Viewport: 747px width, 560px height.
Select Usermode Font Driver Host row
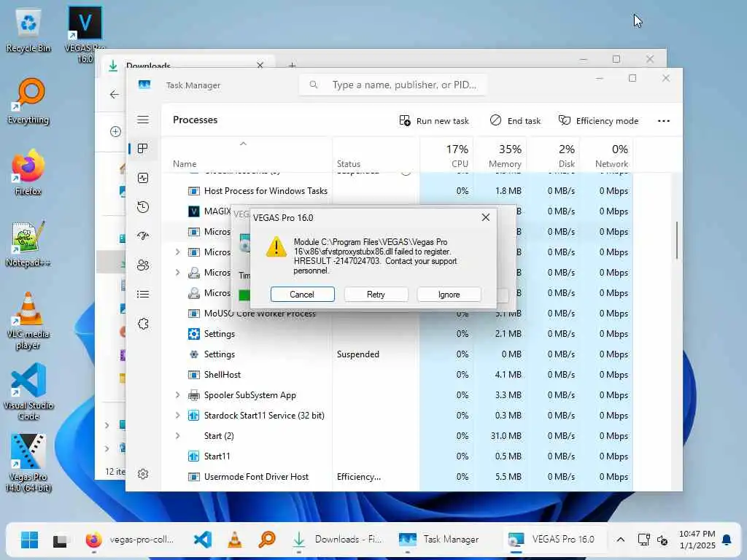pos(398,477)
